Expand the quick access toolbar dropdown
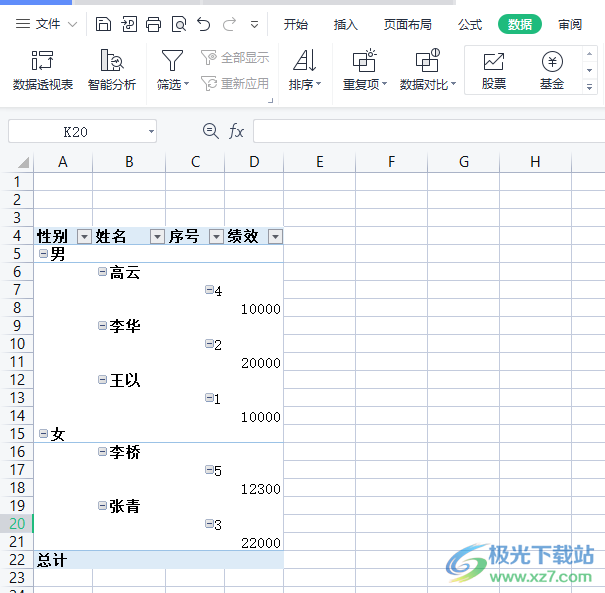605x593 pixels. [x=254, y=25]
